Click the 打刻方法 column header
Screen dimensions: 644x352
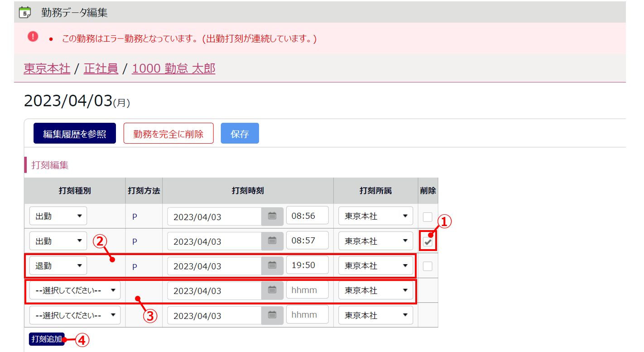tap(144, 191)
